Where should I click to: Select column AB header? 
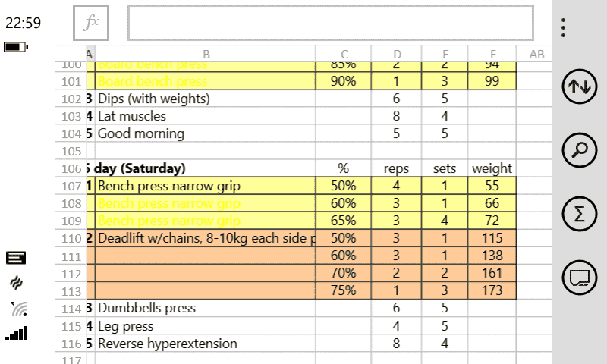[x=536, y=54]
